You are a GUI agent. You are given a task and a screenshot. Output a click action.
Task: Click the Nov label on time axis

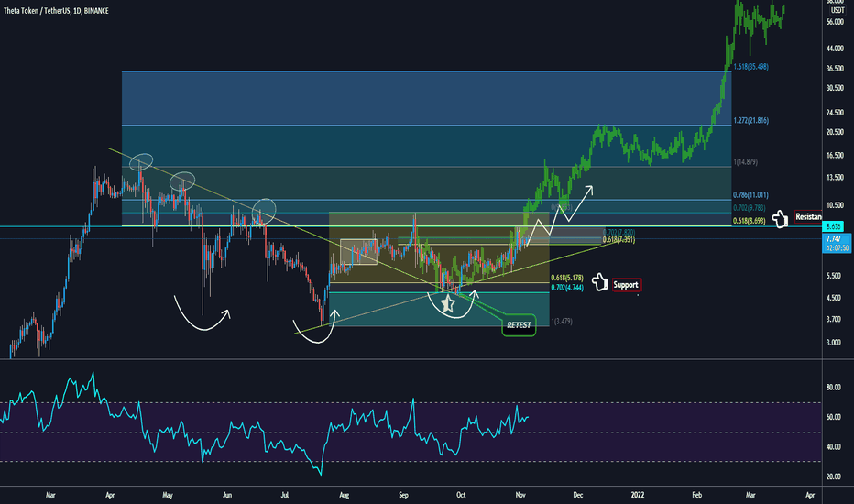click(520, 495)
